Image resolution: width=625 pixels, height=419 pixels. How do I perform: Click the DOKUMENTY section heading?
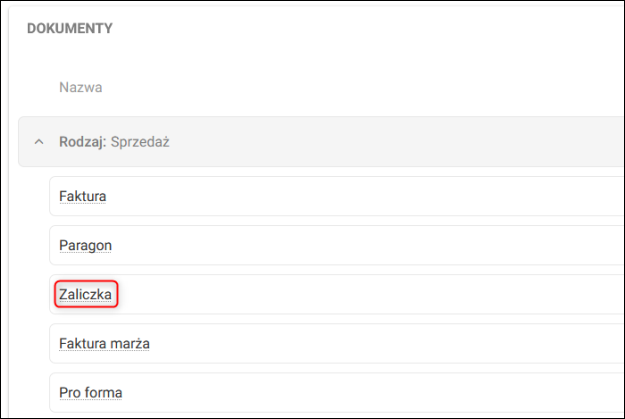tap(69, 29)
